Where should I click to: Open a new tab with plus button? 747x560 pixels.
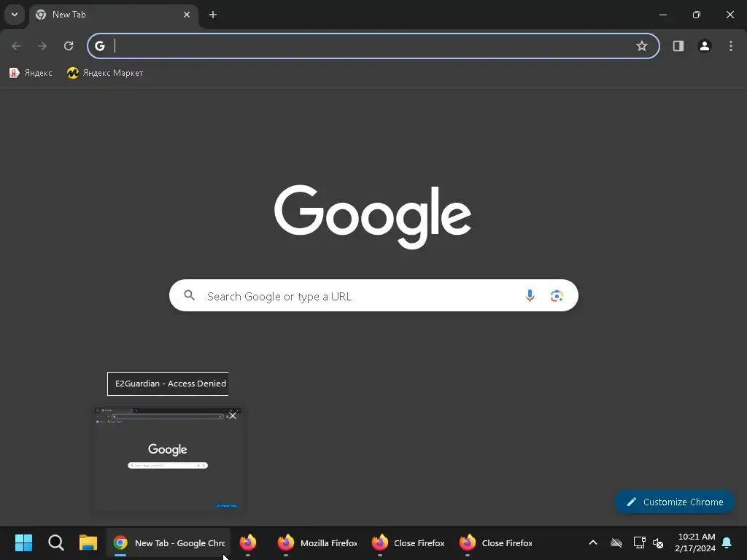(x=213, y=15)
